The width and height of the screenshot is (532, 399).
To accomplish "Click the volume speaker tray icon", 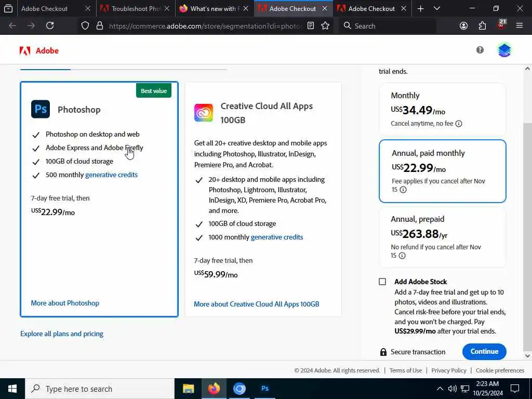I will 452,389.
